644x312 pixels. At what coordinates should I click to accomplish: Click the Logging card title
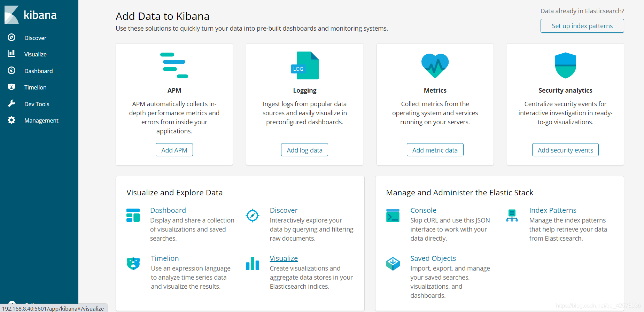[x=305, y=91]
